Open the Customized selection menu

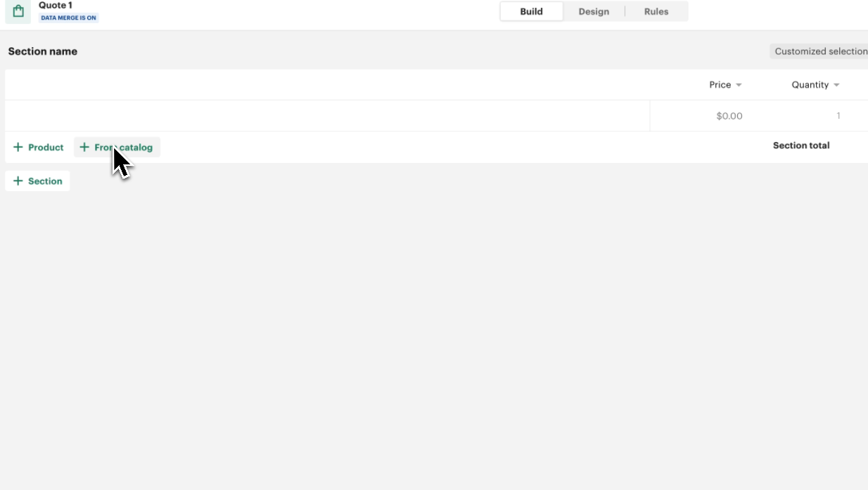click(819, 51)
